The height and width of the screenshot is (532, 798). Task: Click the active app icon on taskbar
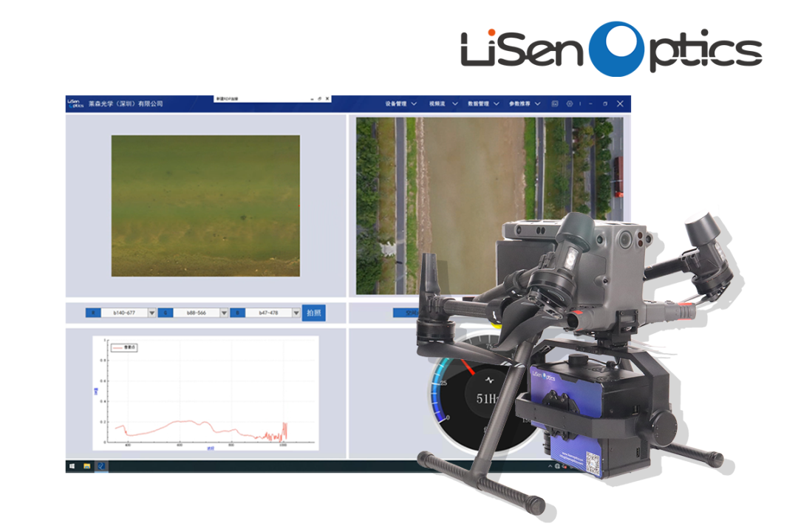click(x=101, y=465)
